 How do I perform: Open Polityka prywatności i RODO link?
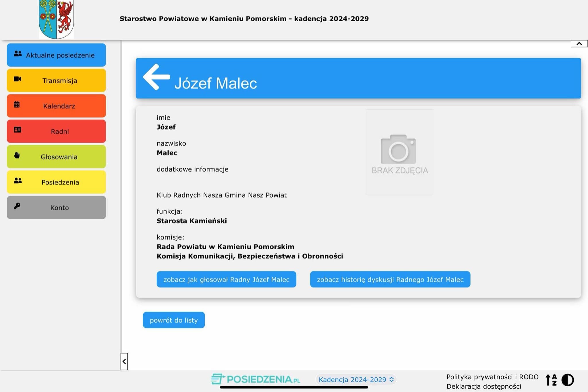tap(492, 377)
